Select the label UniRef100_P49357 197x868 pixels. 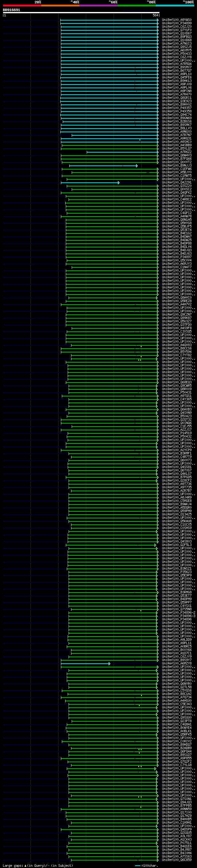coord(176,108)
